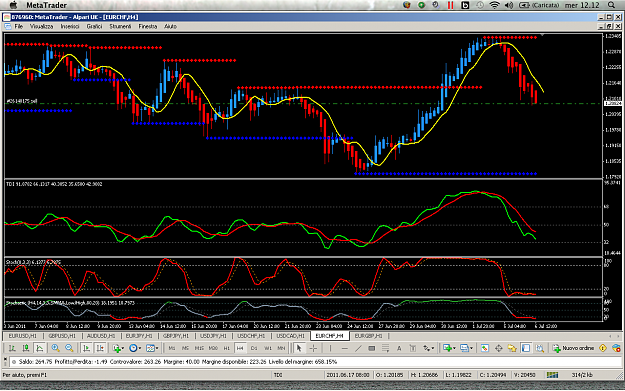Open the File menu
Screen dimensions: 625x391
(19, 26)
